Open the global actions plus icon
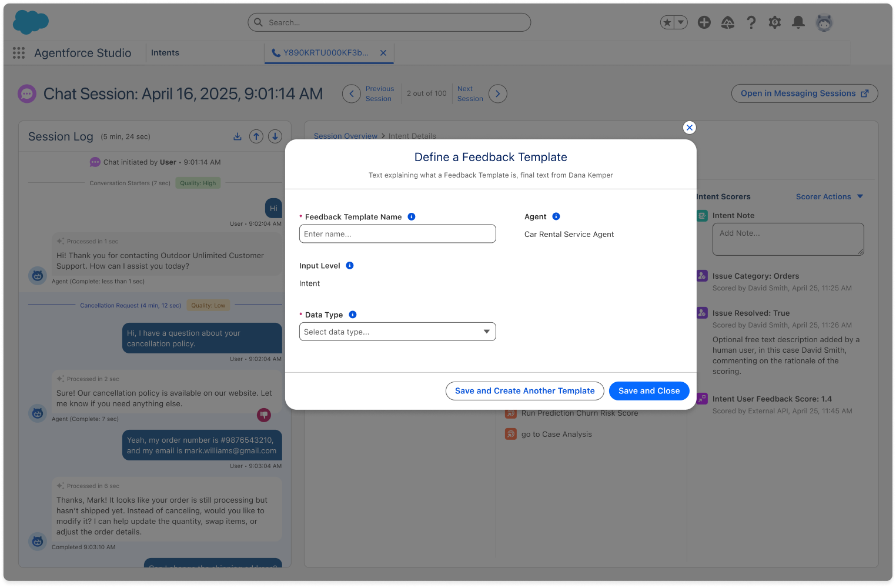This screenshot has height=588, width=896. 704,22
